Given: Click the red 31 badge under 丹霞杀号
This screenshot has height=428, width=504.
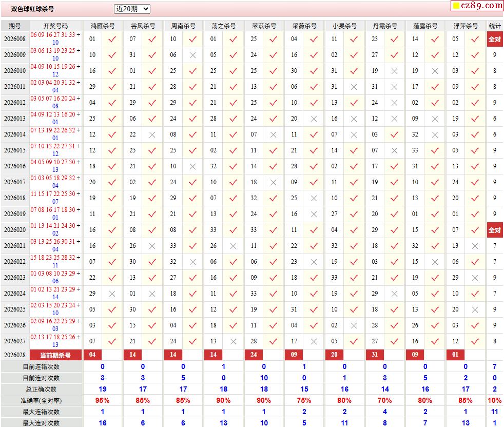Looking at the screenshot, I should tap(375, 355).
